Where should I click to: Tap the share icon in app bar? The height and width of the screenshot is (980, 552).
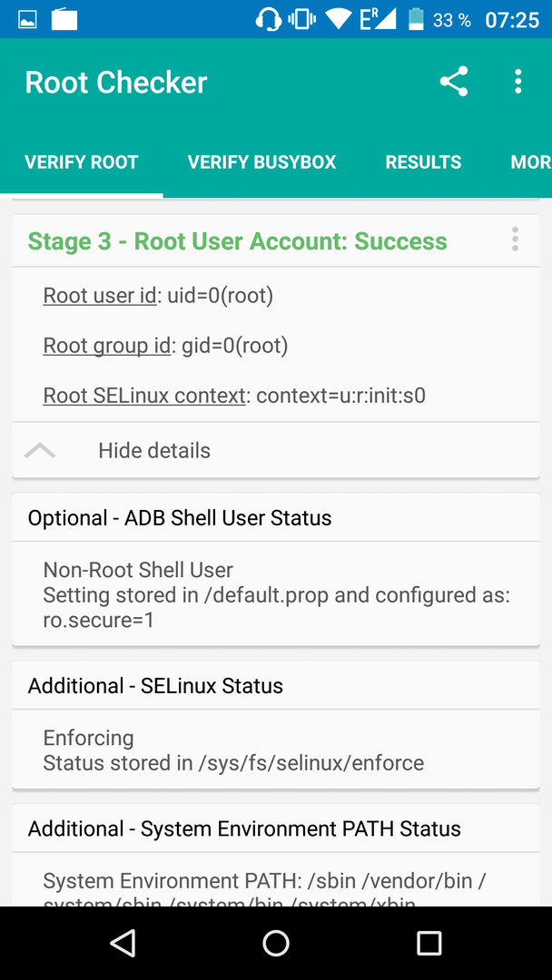click(x=454, y=82)
